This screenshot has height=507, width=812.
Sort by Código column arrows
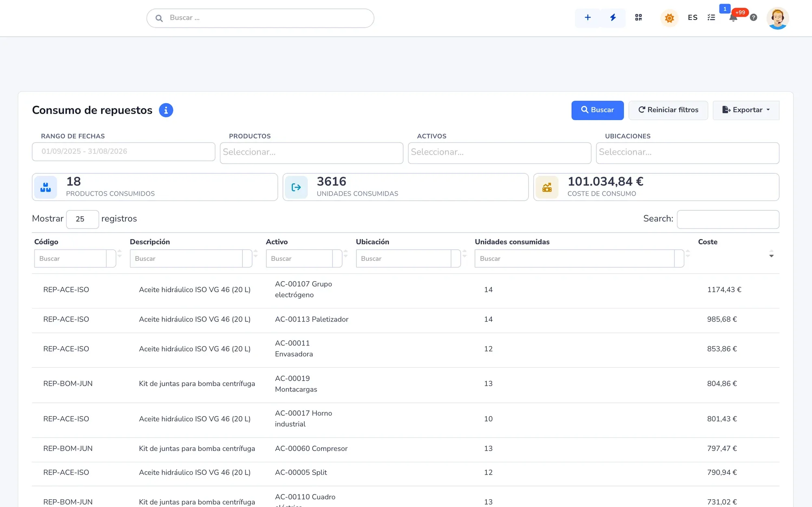[x=119, y=254]
